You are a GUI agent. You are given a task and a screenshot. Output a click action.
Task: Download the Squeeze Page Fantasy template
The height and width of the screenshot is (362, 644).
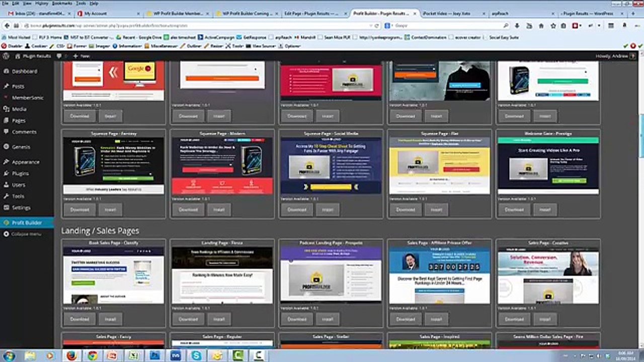[x=79, y=209]
